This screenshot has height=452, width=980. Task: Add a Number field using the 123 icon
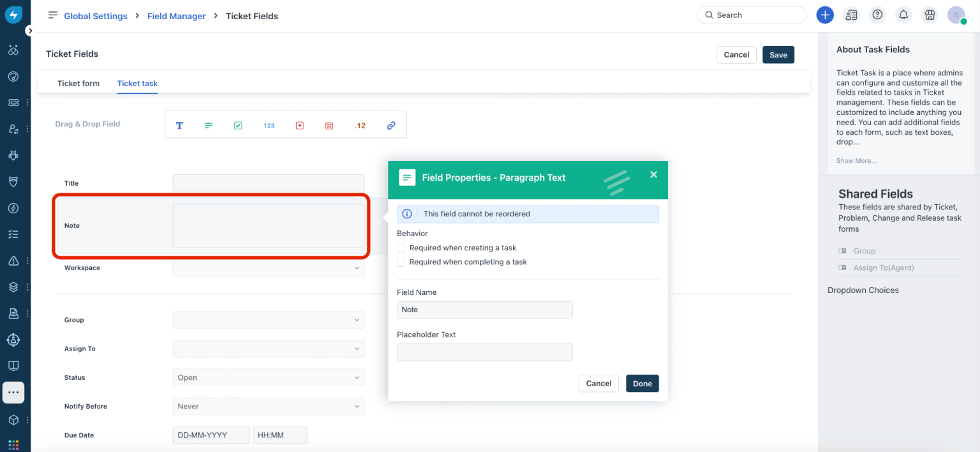[269, 125]
